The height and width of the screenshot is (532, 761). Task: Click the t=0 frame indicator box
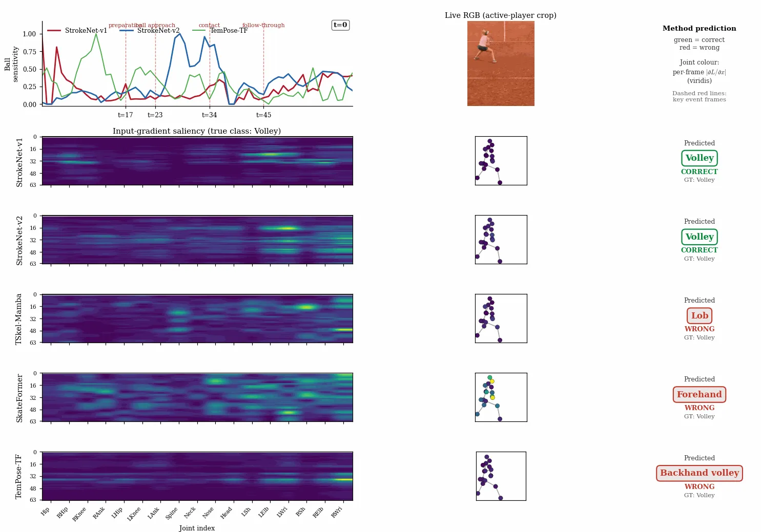click(x=340, y=25)
